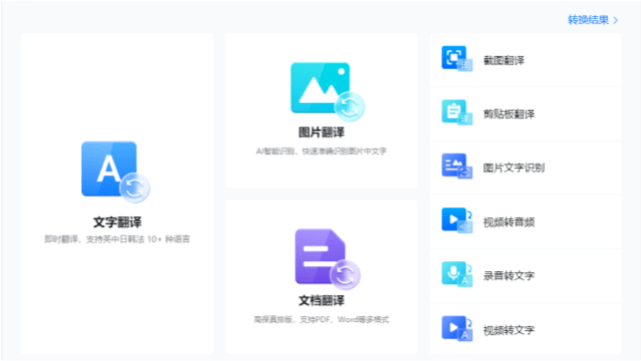641x361 pixels.
Task: Select the 视频转文字 video icon
Action: point(457,328)
